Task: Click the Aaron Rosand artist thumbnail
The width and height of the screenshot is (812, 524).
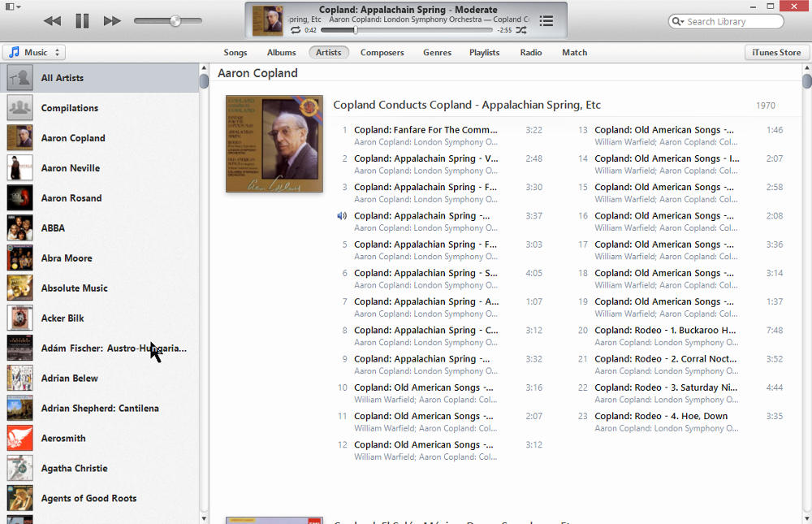Action: [x=19, y=198]
